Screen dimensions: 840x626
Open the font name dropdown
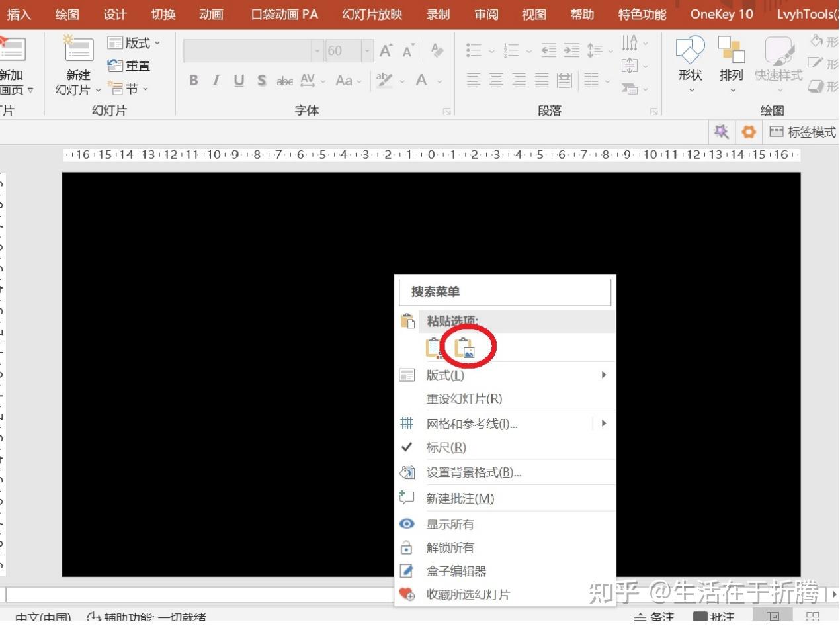click(317, 51)
